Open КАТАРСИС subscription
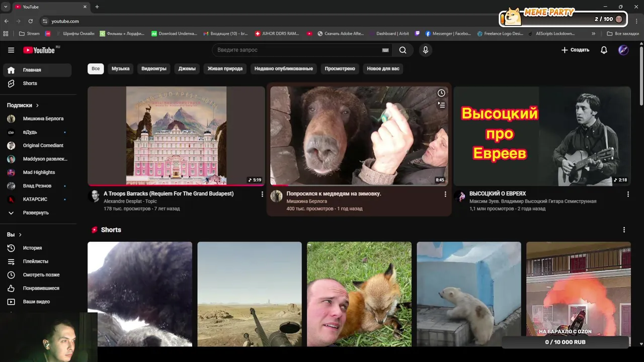 pyautogui.click(x=37, y=199)
